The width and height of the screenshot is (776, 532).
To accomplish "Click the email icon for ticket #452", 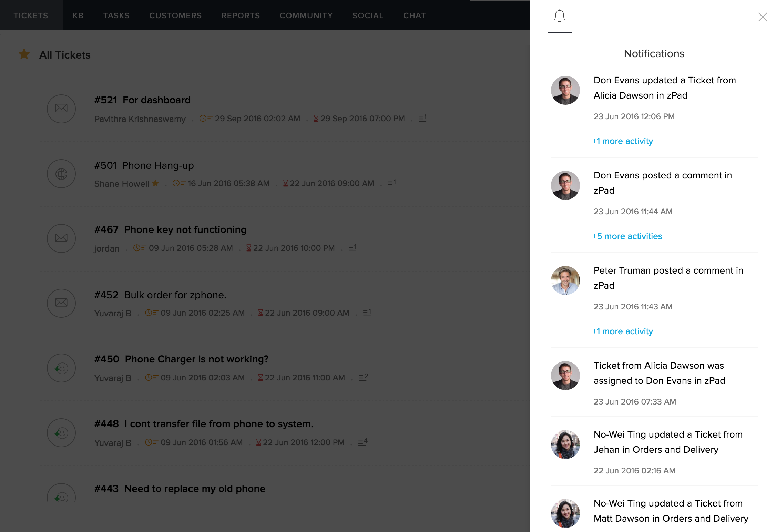I will coord(61,303).
